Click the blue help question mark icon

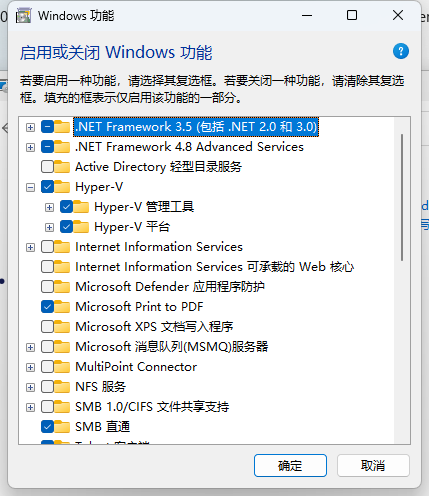pyautogui.click(x=401, y=51)
